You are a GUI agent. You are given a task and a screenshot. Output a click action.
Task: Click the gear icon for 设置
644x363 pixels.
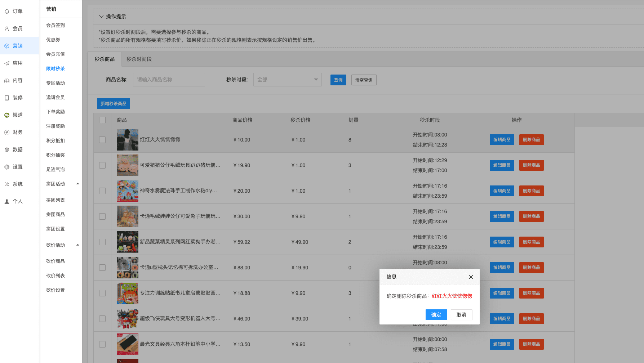[7, 167]
